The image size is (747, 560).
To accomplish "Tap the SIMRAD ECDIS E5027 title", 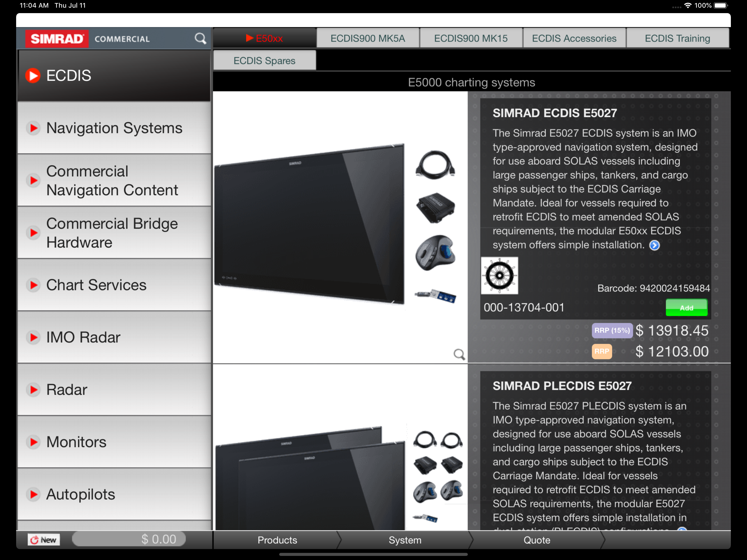I will (x=555, y=113).
